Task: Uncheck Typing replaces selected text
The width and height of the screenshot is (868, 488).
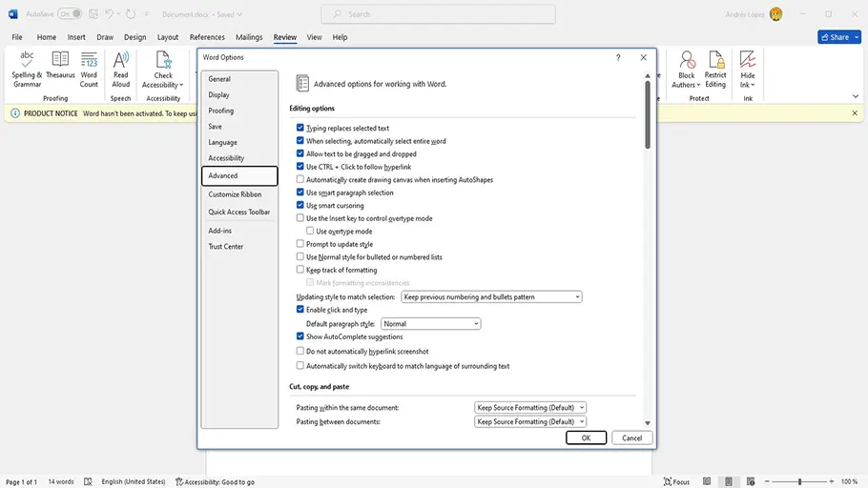Action: tap(300, 128)
